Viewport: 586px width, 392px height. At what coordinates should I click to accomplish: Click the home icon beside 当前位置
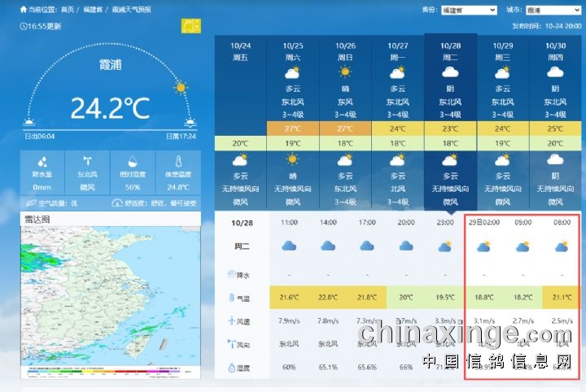point(23,10)
